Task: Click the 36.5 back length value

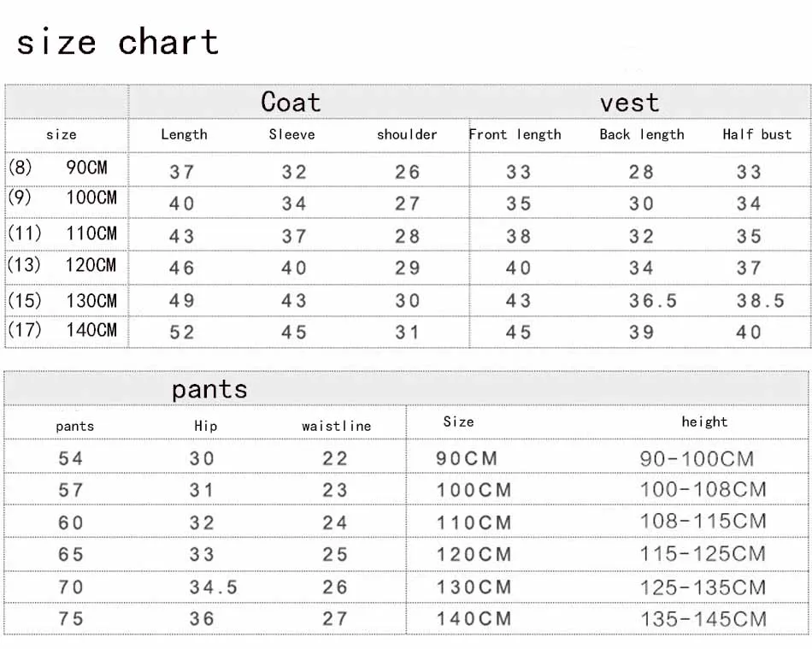Action: (653, 301)
